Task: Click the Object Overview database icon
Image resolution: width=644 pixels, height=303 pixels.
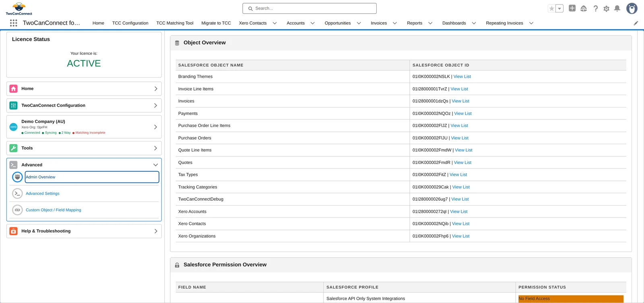Action: [x=177, y=43]
